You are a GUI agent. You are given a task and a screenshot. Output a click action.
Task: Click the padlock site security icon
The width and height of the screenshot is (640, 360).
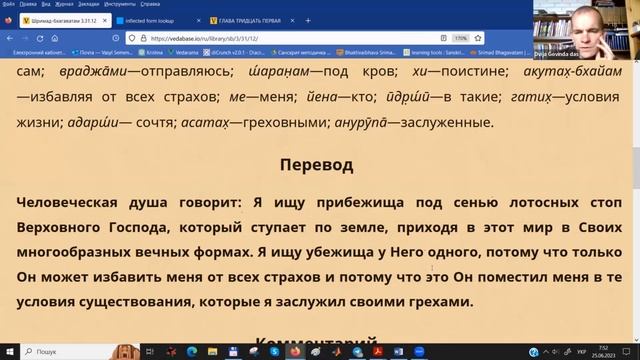click(x=143, y=38)
